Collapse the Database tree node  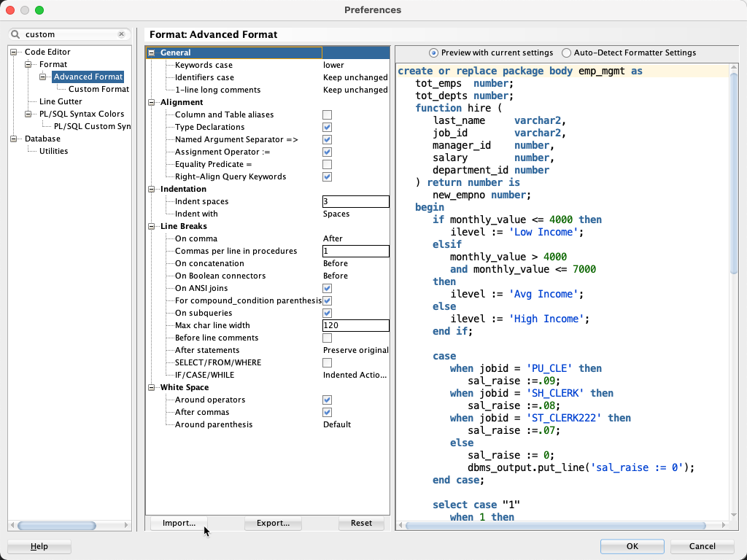(14, 139)
